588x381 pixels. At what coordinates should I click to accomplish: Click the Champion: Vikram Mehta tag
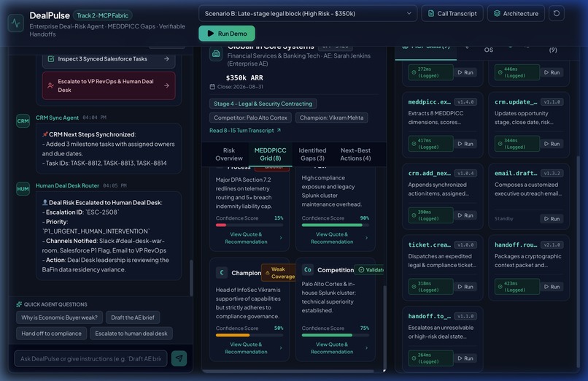pyautogui.click(x=331, y=118)
